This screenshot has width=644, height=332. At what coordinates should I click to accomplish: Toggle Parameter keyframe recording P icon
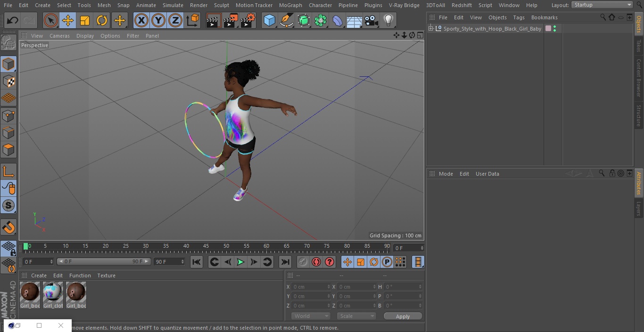(x=387, y=262)
